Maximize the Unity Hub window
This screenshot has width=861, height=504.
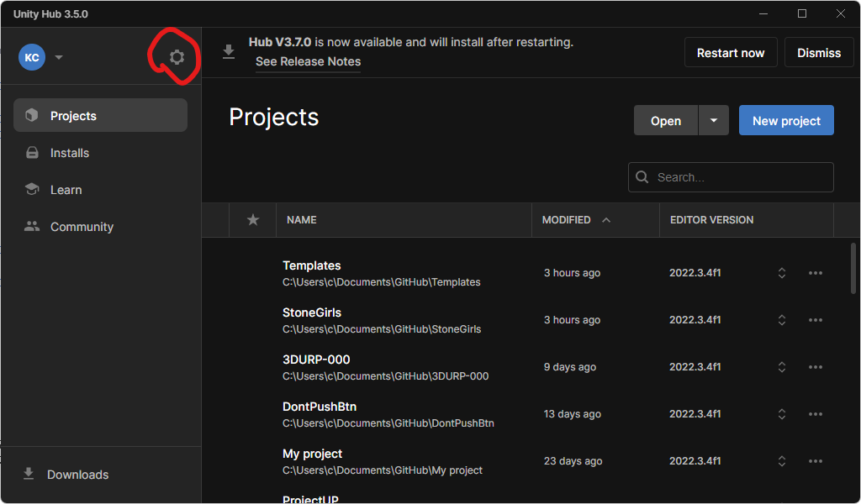[801, 13]
